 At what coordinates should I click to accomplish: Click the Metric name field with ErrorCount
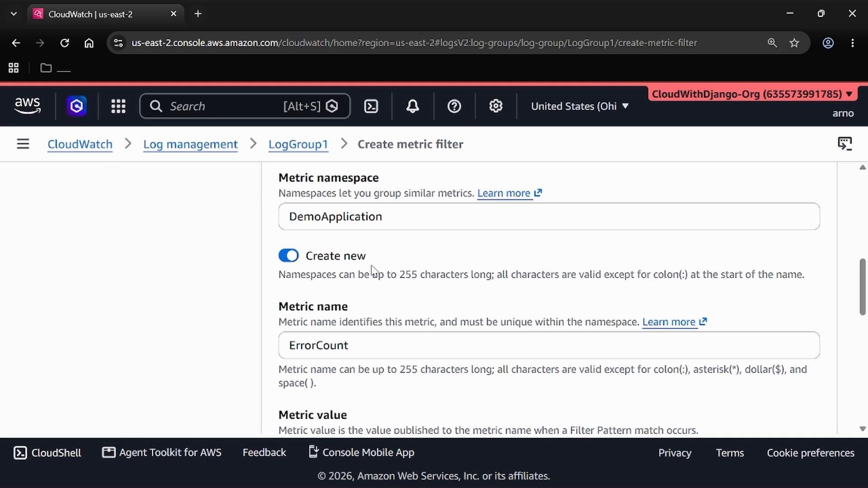(x=549, y=345)
